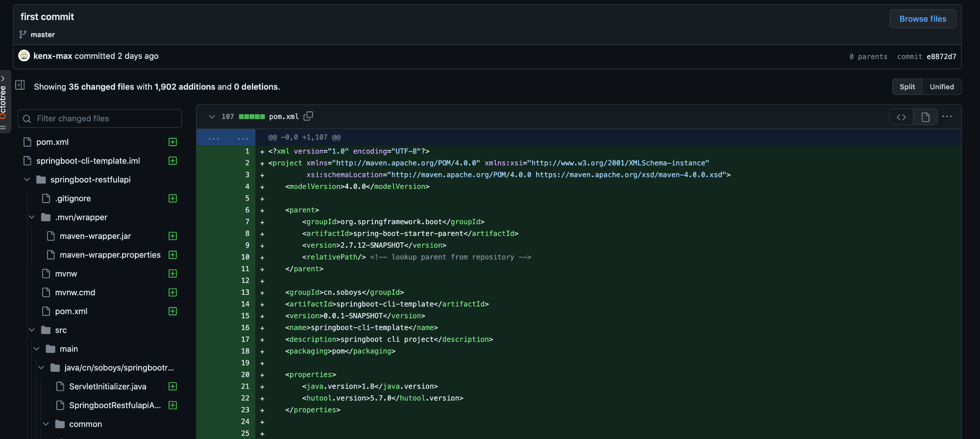Click added icon beside .gitignore

pos(172,198)
